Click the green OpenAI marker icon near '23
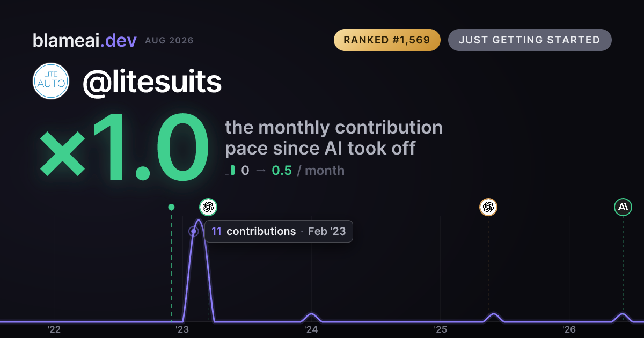644x338 pixels. pos(208,207)
